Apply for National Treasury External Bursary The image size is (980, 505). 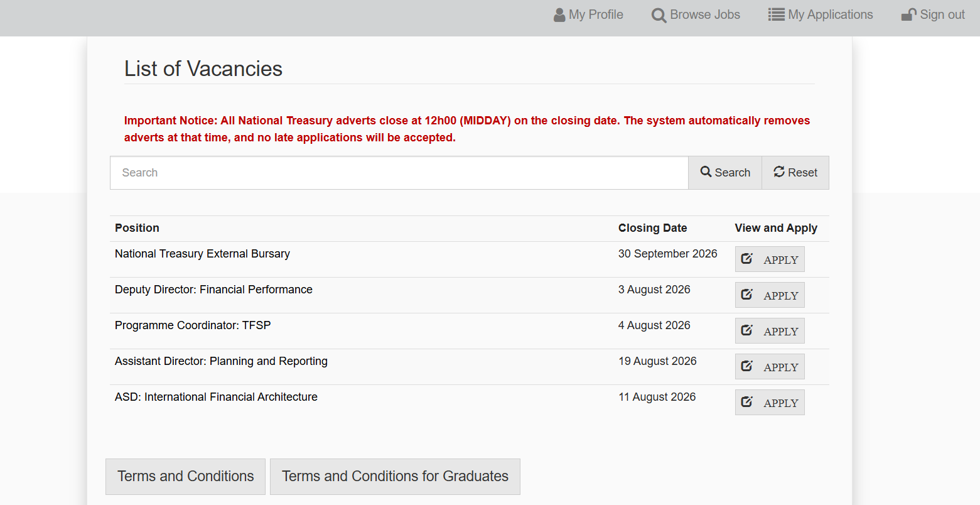[x=770, y=259]
